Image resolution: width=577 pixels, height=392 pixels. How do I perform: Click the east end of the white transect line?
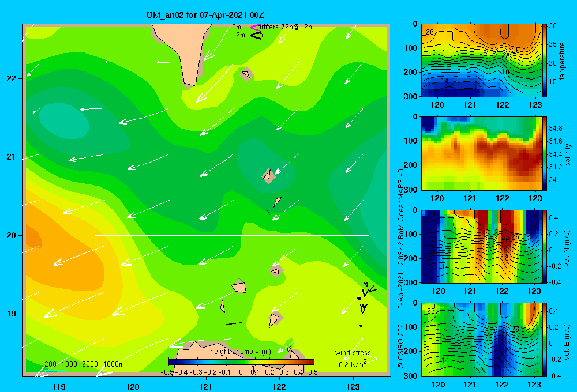tap(368, 235)
